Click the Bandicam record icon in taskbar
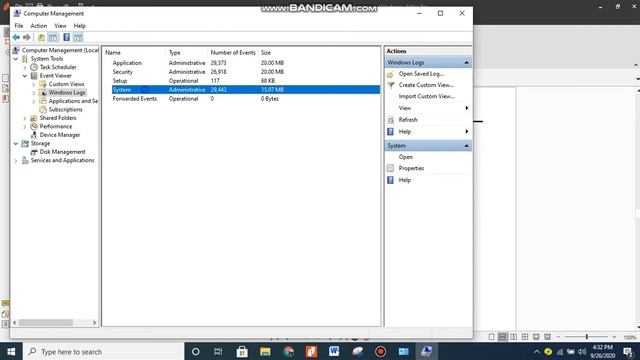 (380, 351)
